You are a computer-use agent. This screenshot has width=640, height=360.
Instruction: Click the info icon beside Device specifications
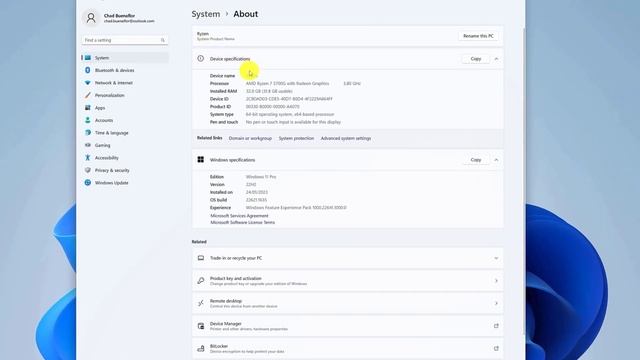(x=200, y=59)
